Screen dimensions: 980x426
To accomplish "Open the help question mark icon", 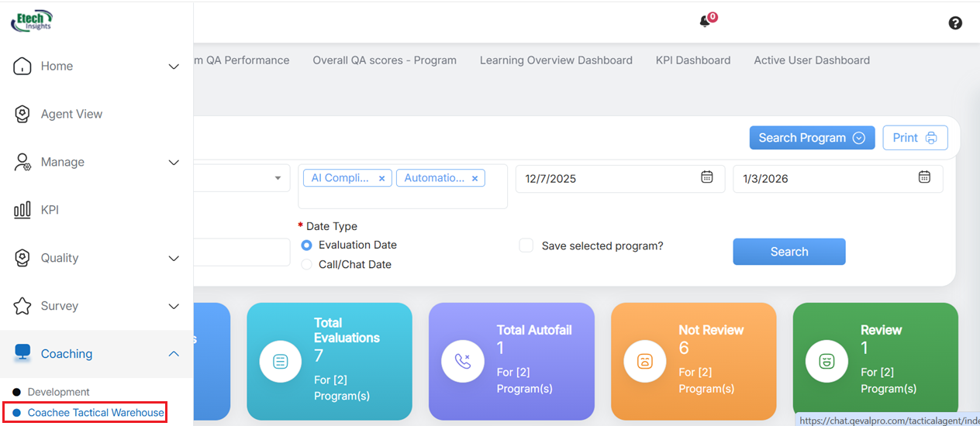I will [x=955, y=23].
